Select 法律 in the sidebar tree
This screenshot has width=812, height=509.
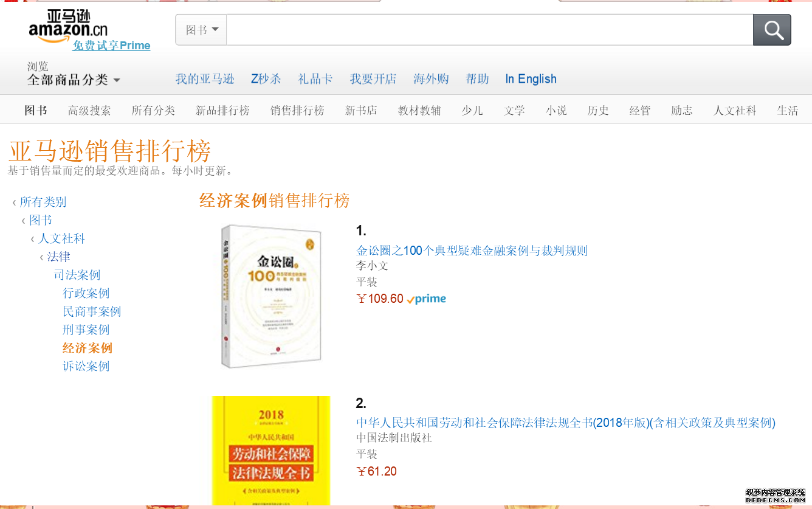pos(59,257)
